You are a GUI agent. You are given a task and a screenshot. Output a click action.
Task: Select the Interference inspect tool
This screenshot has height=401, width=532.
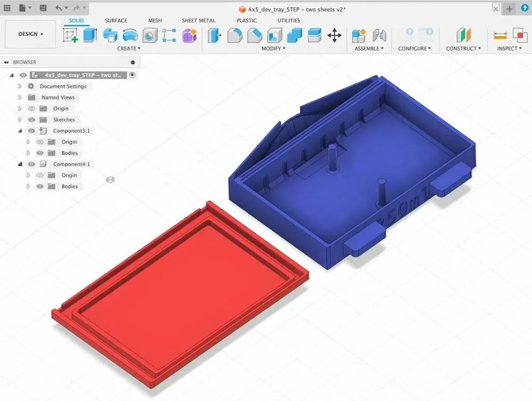point(520,35)
